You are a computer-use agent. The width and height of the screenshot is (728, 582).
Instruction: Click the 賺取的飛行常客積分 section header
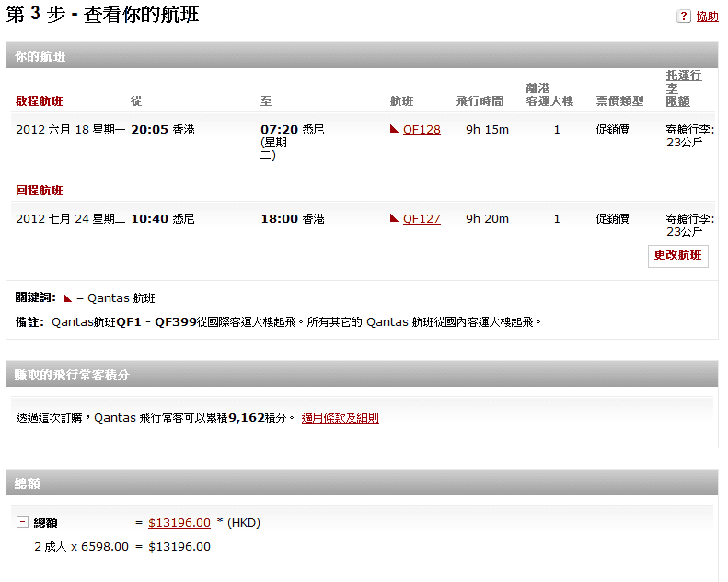coord(72,375)
